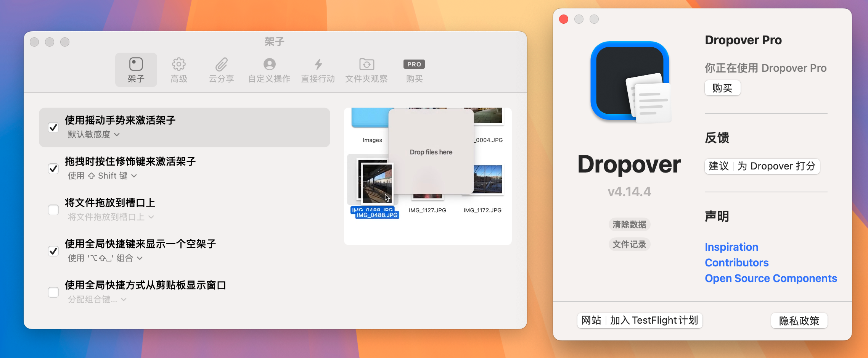Click the 购买 button in About window
Screen dimensions: 868x358
(722, 88)
